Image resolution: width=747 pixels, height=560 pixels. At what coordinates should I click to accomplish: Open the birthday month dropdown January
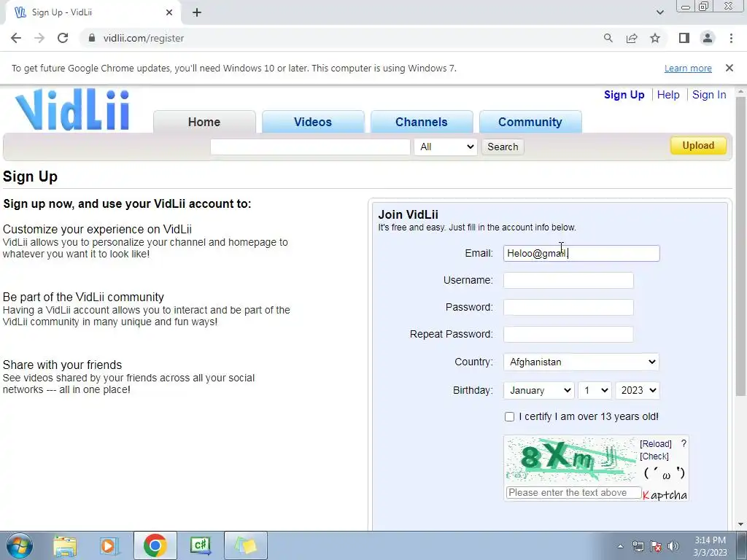[539, 391]
